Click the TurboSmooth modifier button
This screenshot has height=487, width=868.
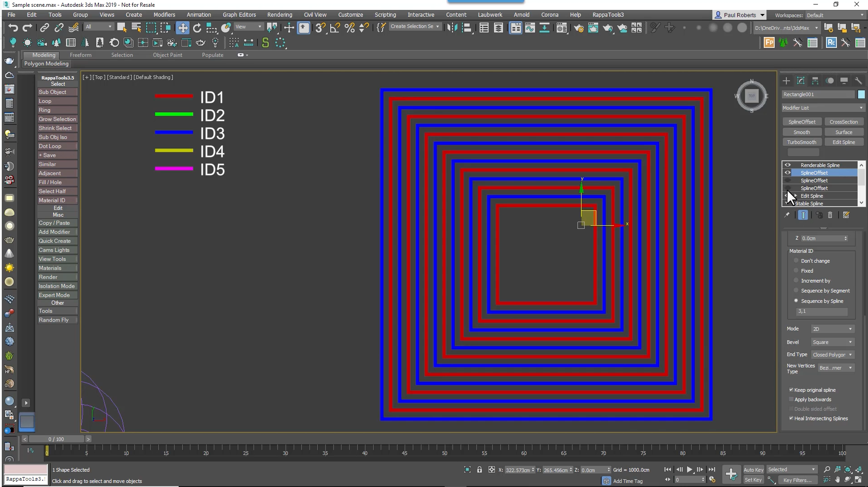pyautogui.click(x=802, y=142)
